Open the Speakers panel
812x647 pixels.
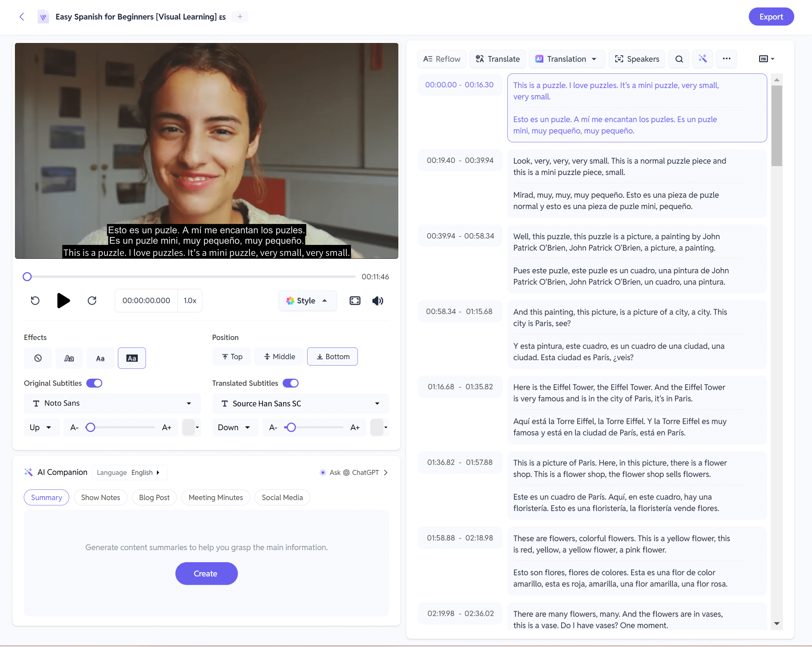point(637,59)
